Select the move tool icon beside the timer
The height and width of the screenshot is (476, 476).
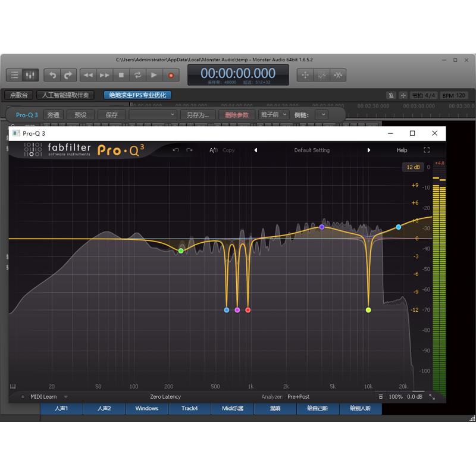(305, 75)
